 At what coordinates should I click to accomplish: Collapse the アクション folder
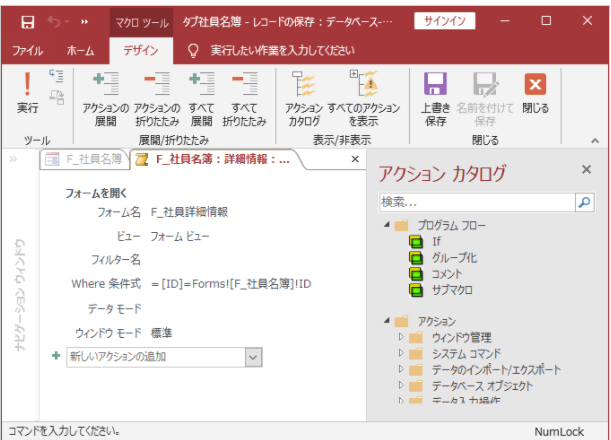387,320
